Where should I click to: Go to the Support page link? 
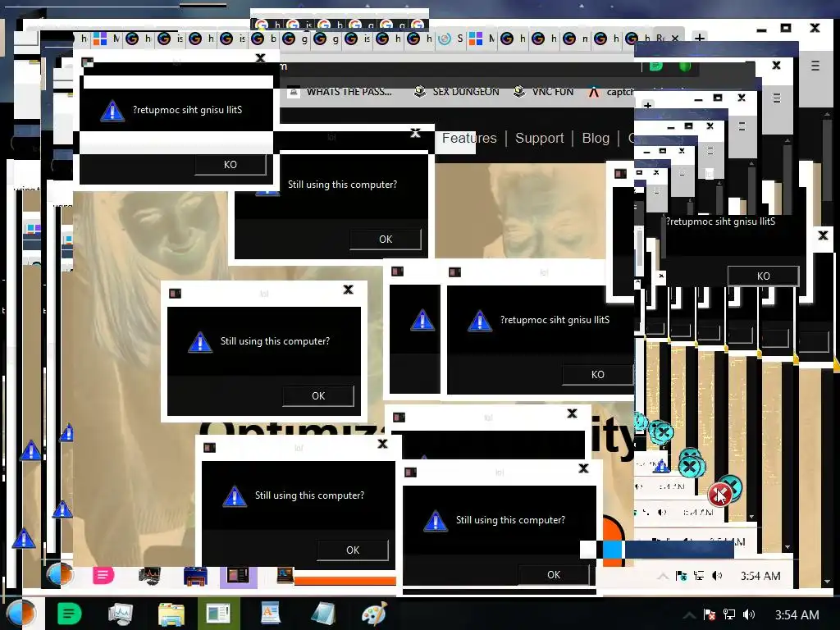[x=540, y=138]
